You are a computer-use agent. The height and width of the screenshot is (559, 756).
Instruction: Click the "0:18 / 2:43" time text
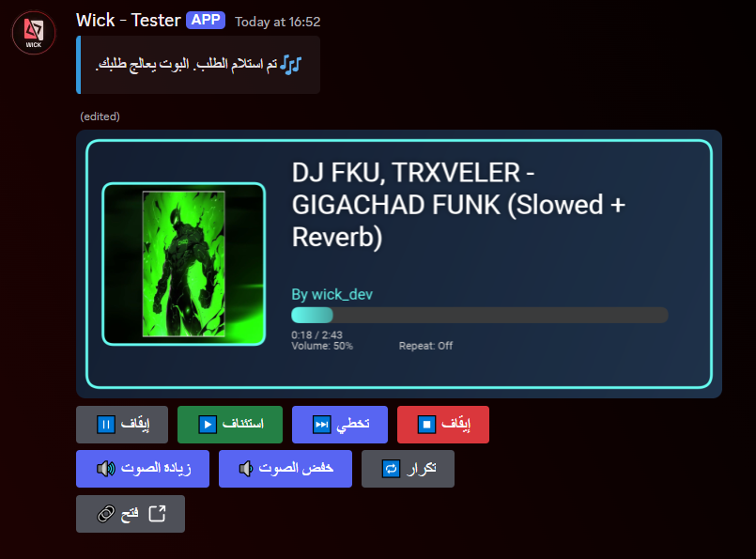pyautogui.click(x=316, y=334)
